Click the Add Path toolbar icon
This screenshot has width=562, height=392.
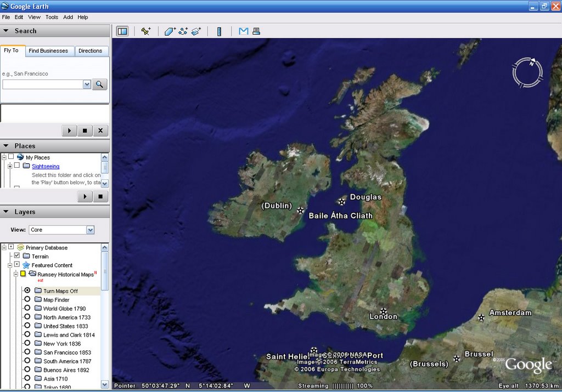click(x=183, y=31)
